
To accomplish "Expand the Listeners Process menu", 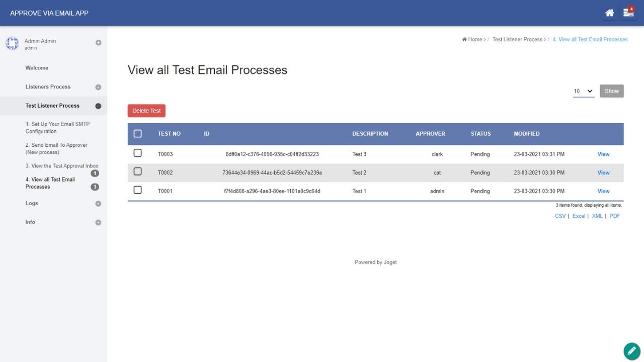I will pos(98,87).
